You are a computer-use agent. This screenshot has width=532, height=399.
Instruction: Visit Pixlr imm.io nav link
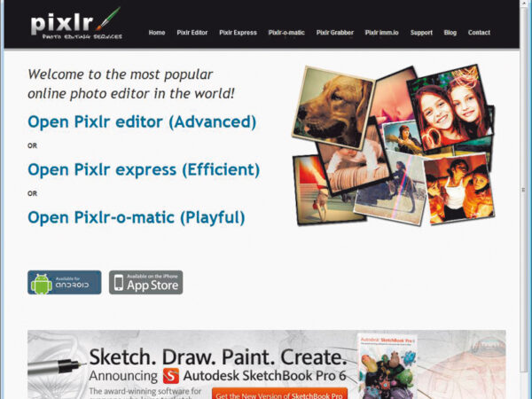tap(381, 33)
